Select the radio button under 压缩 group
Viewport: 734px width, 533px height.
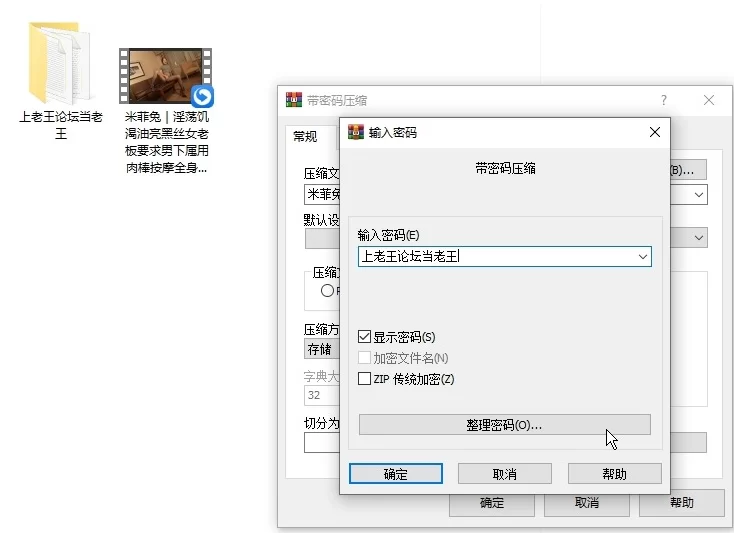[326, 291]
